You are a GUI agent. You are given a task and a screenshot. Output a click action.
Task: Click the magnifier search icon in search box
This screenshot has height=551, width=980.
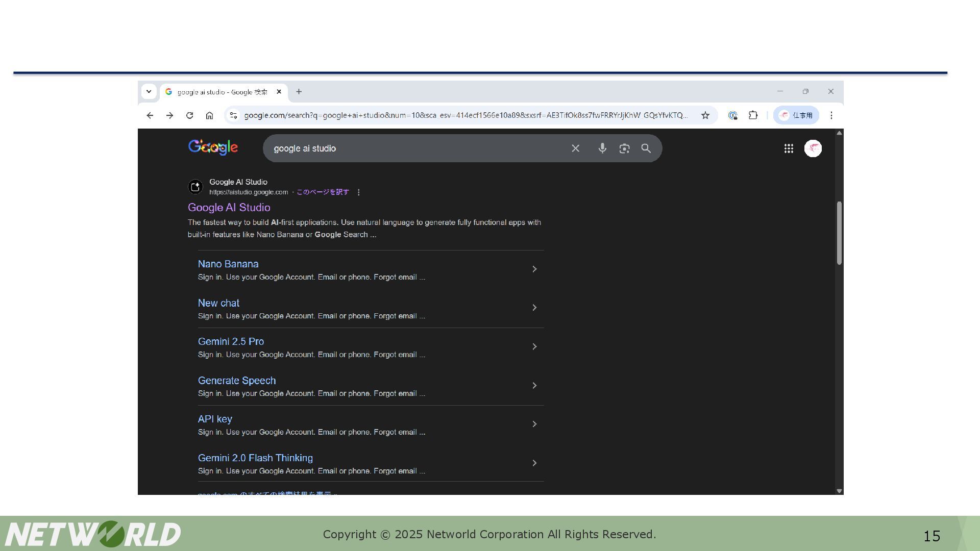pos(646,148)
